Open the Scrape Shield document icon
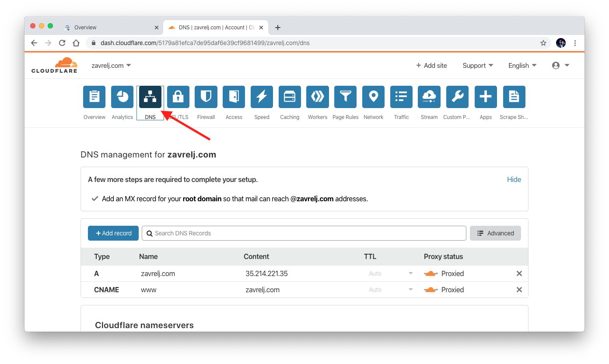 point(514,97)
